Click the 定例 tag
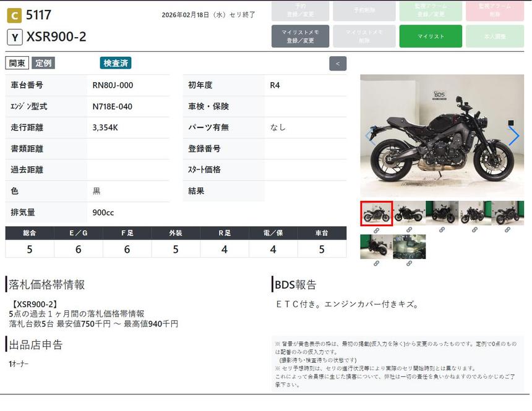Screen dimensions: 532x411 click(x=43, y=63)
